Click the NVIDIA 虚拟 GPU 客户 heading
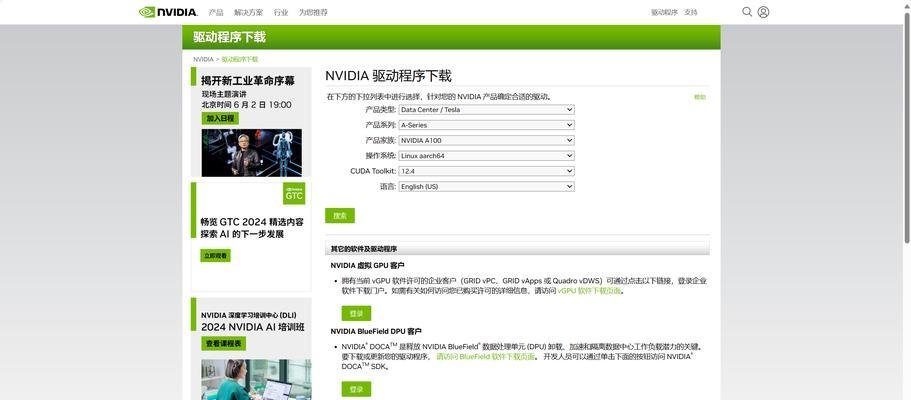This screenshot has width=911, height=400. click(367, 266)
